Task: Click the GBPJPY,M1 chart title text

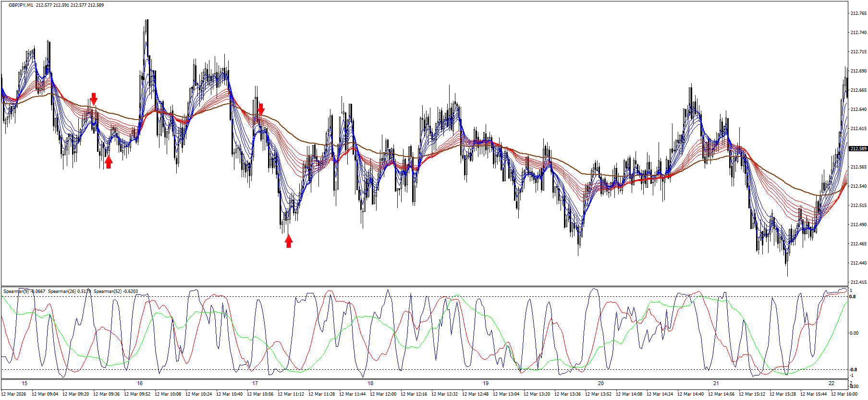Action: (x=21, y=5)
